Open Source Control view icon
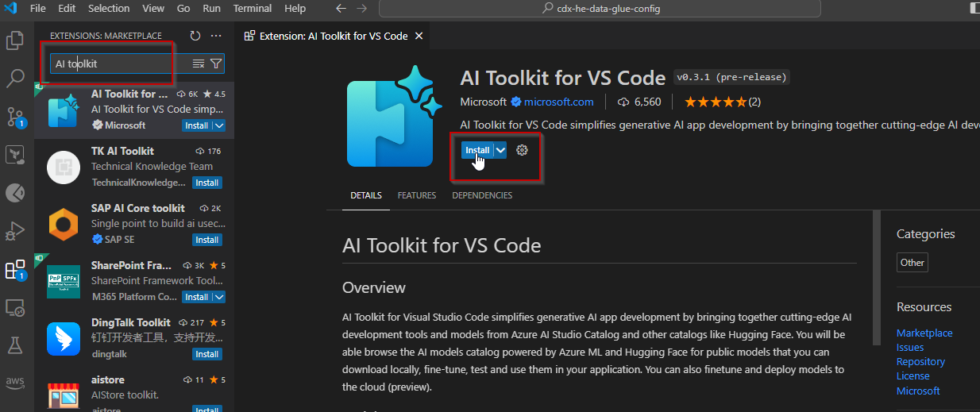The height and width of the screenshot is (412, 980). click(x=15, y=117)
